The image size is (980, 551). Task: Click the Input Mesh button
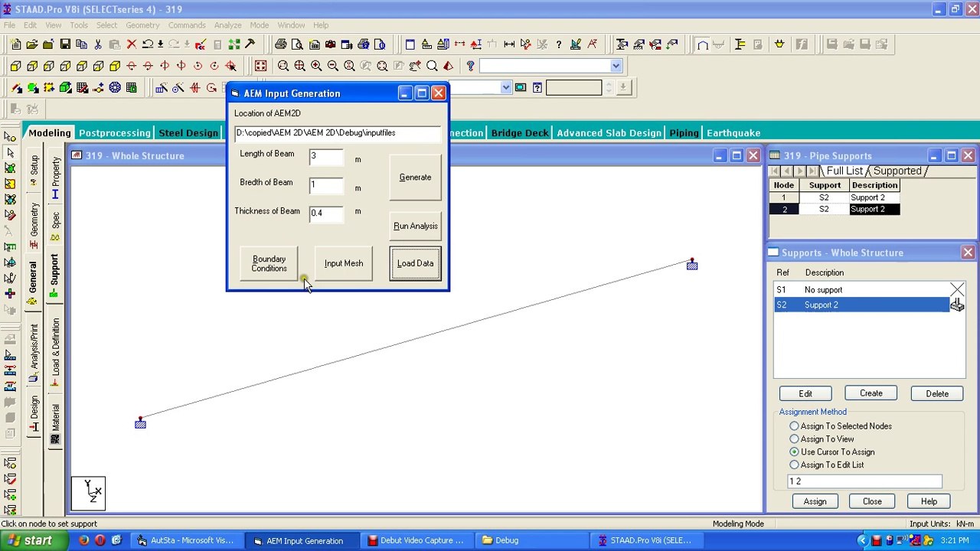[x=343, y=264]
